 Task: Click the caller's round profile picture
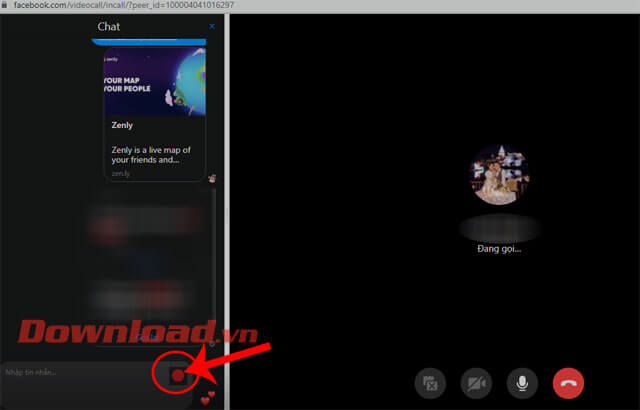pyautogui.click(x=499, y=175)
